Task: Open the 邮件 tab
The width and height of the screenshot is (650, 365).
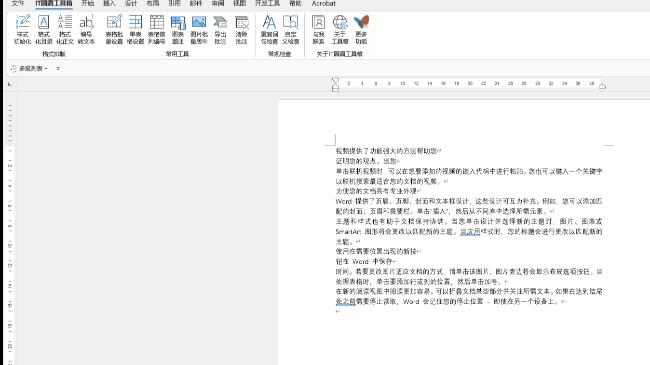Action: [196, 3]
